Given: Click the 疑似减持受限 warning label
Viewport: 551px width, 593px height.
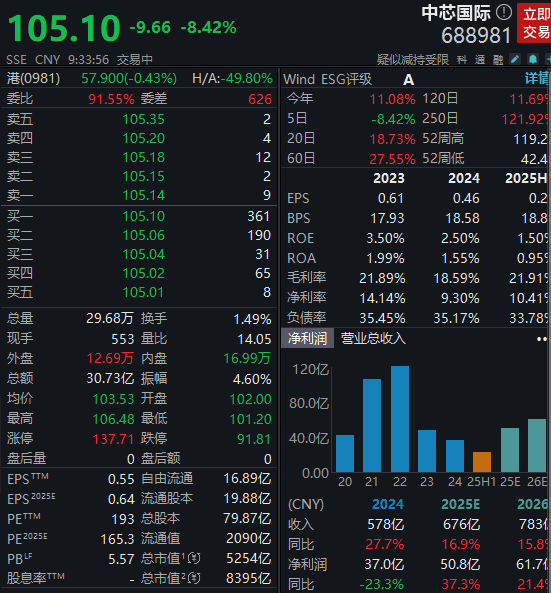Looking at the screenshot, I should [x=413, y=60].
